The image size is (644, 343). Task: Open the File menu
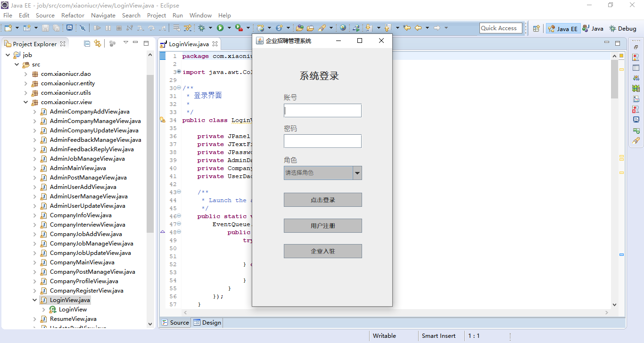(x=8, y=15)
